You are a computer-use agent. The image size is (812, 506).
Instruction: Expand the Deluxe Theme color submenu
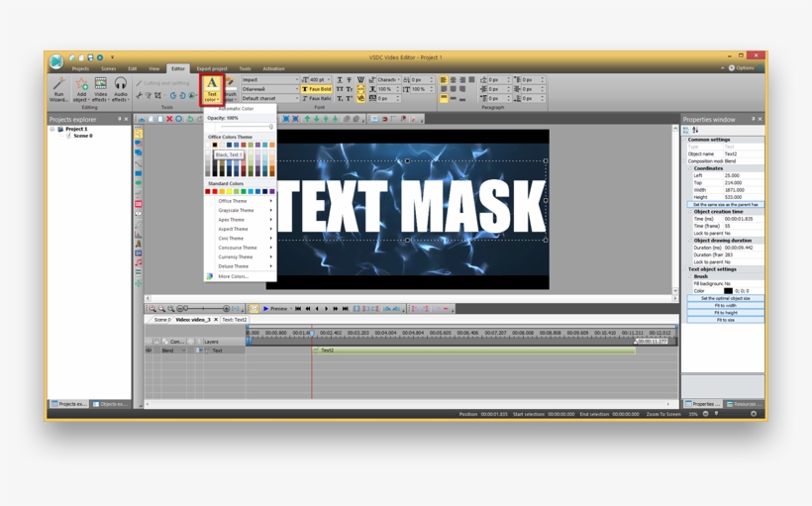241,266
